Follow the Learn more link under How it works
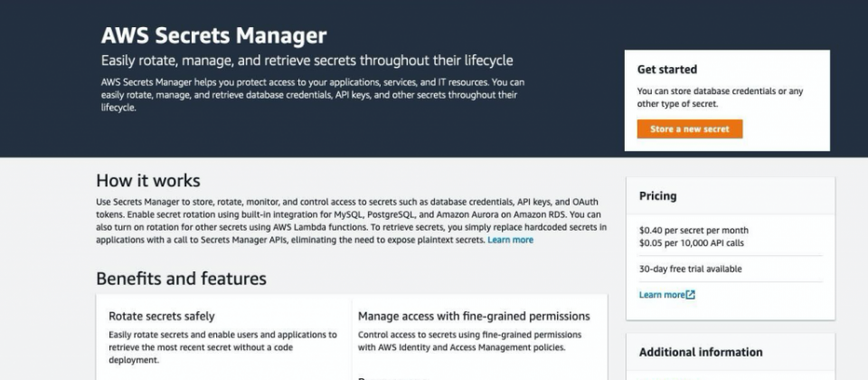 [x=510, y=240]
